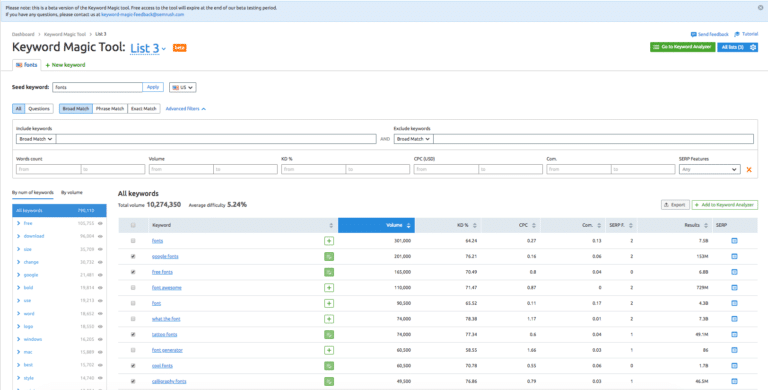Check the 'fonts' keyword row checkbox
The image size is (768, 390).
pyautogui.click(x=133, y=241)
